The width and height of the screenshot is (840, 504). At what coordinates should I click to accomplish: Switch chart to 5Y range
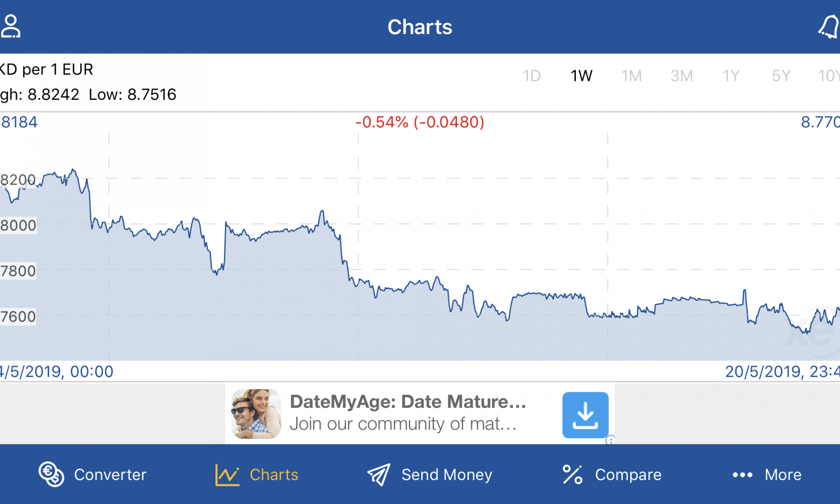click(x=781, y=76)
